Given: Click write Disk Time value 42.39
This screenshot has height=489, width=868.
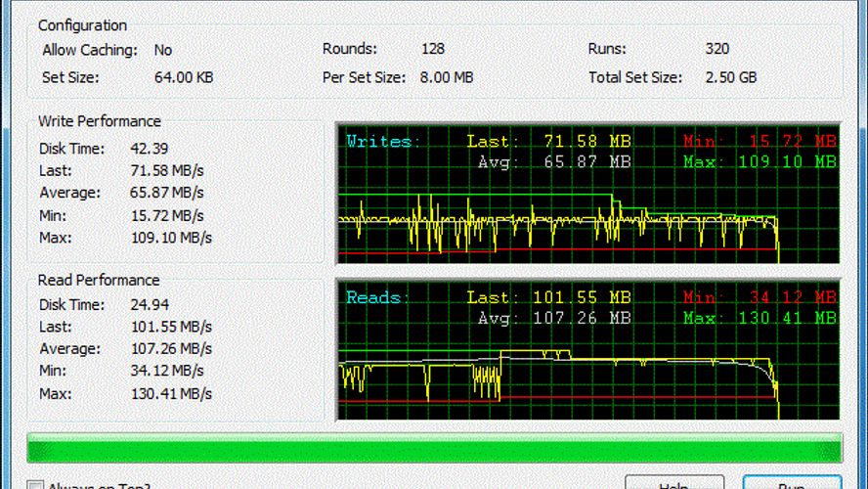Looking at the screenshot, I should [149, 149].
